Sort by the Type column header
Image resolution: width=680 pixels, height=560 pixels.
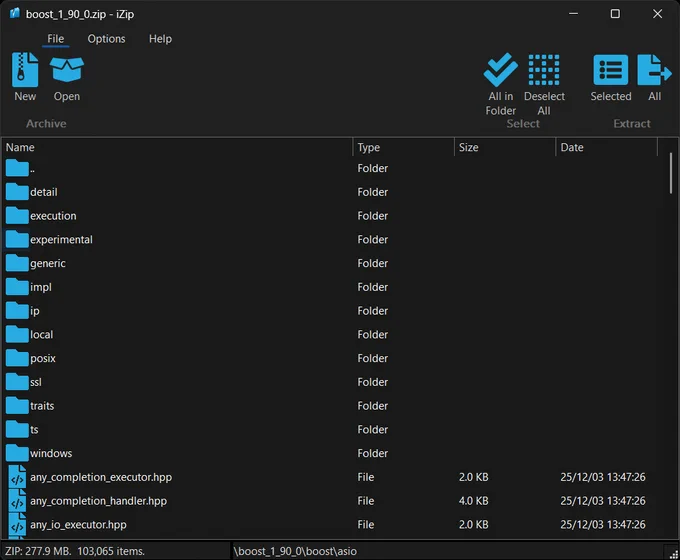403,147
